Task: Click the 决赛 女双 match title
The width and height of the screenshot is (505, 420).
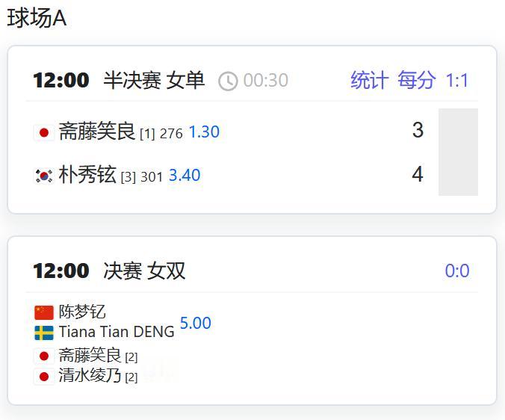Action: tap(144, 271)
